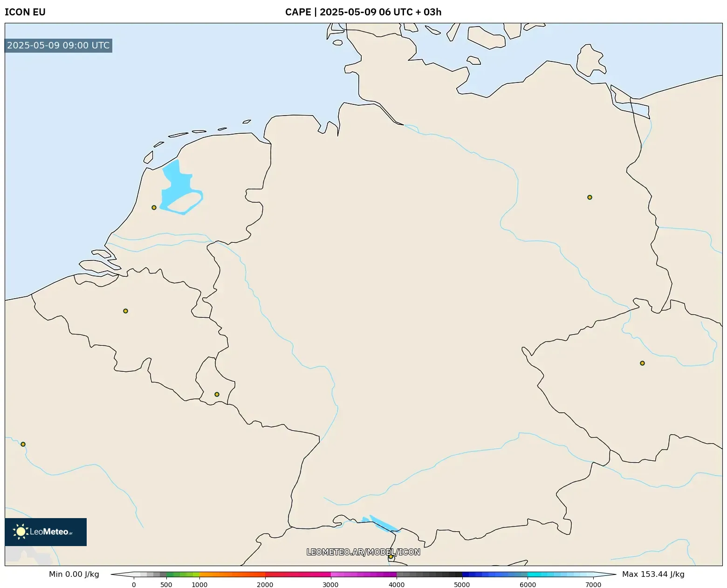Click the colorbar tick label '3000'
The height and width of the screenshot is (588, 727).
[331, 585]
